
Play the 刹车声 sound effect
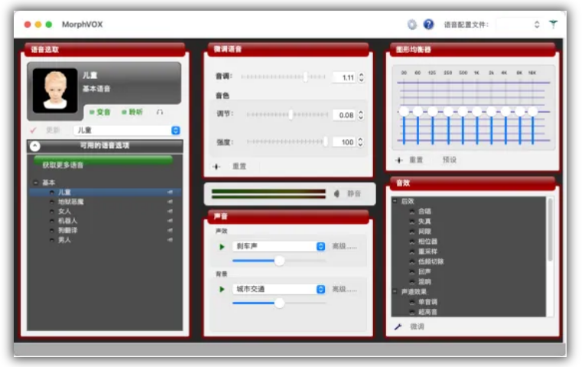click(x=223, y=246)
